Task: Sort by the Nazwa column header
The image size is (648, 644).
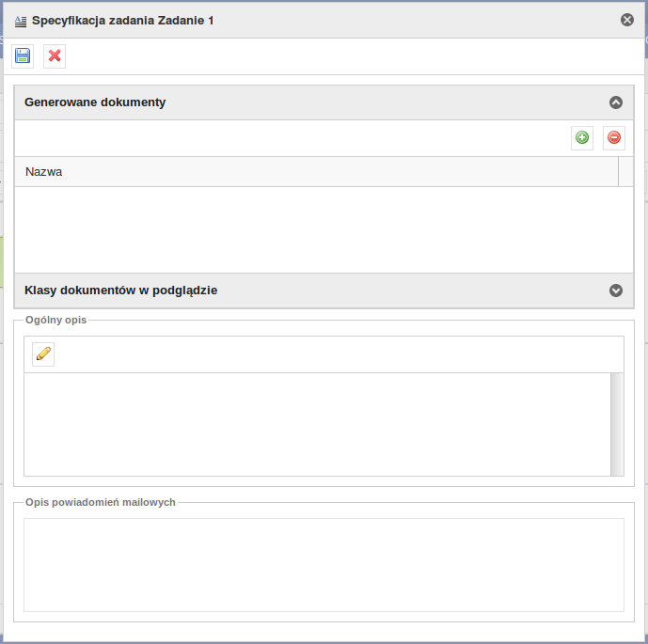Action: coord(317,172)
